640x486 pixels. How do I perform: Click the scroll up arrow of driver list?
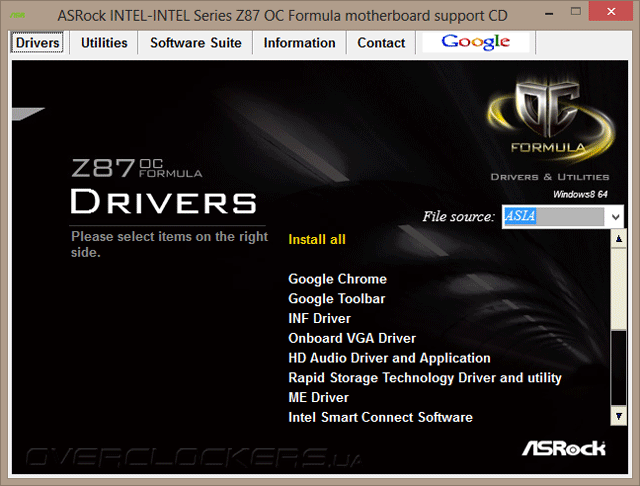point(619,239)
